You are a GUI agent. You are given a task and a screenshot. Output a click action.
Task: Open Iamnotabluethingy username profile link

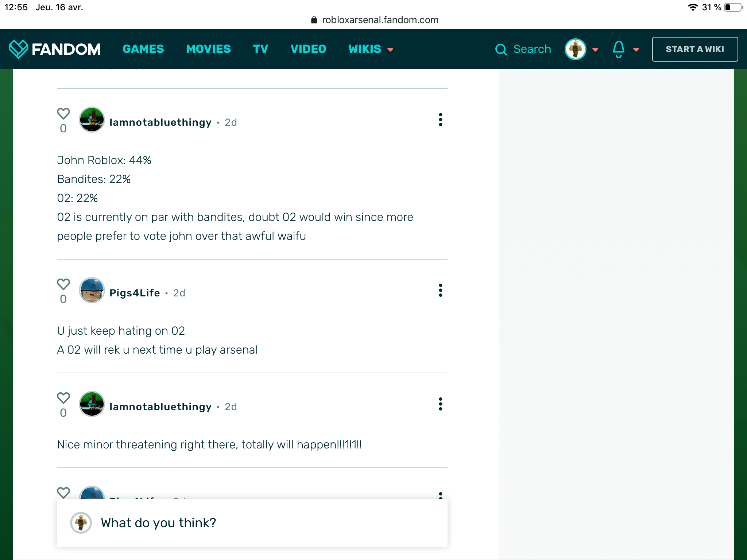click(x=160, y=122)
